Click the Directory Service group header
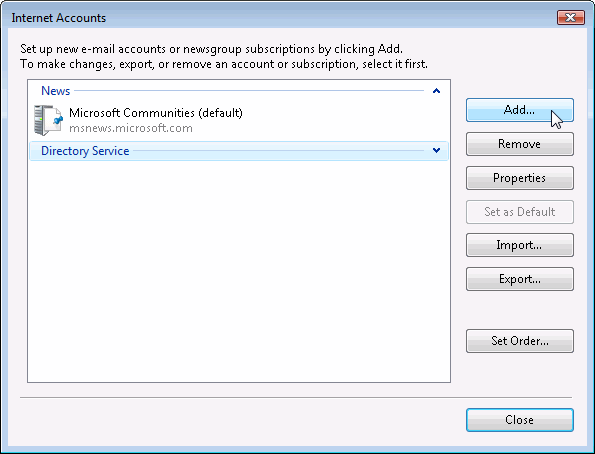 click(x=239, y=151)
